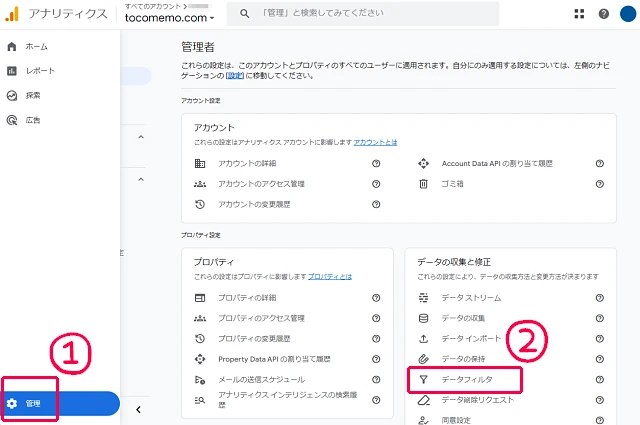The image size is (640, 425).
Task: Open 同意設定
Action: tap(456, 420)
